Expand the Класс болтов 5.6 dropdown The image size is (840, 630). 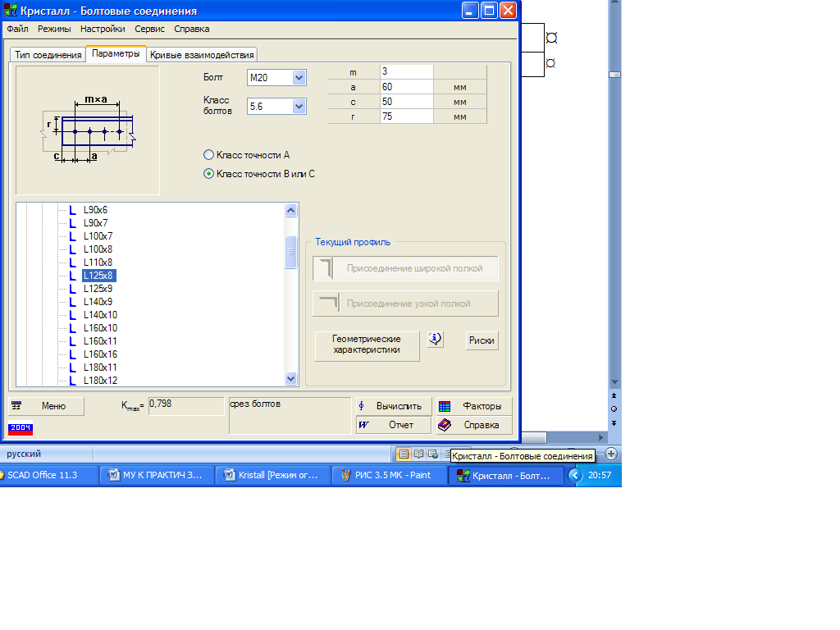[x=299, y=107]
